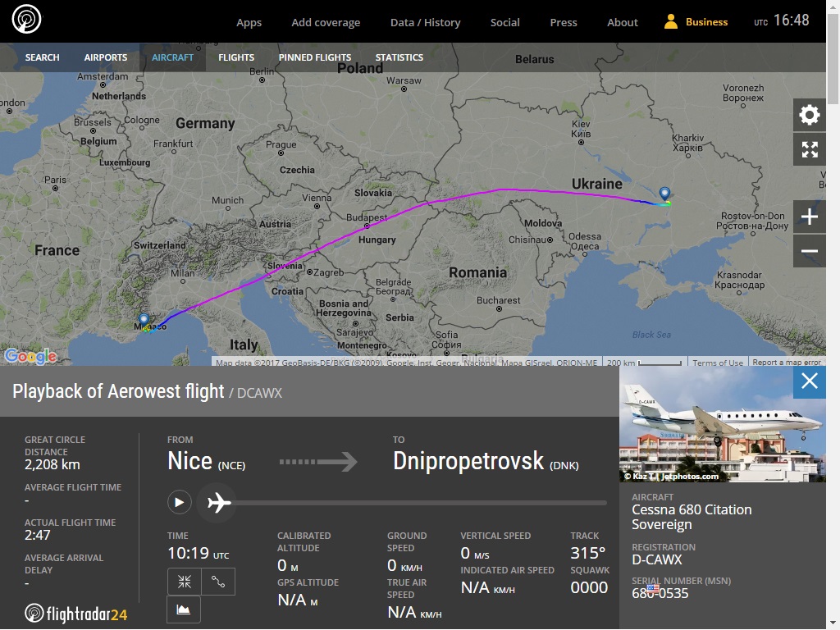840x630 pixels.
Task: Click the Cessna aircraft photo thumbnail
Action: (722, 424)
